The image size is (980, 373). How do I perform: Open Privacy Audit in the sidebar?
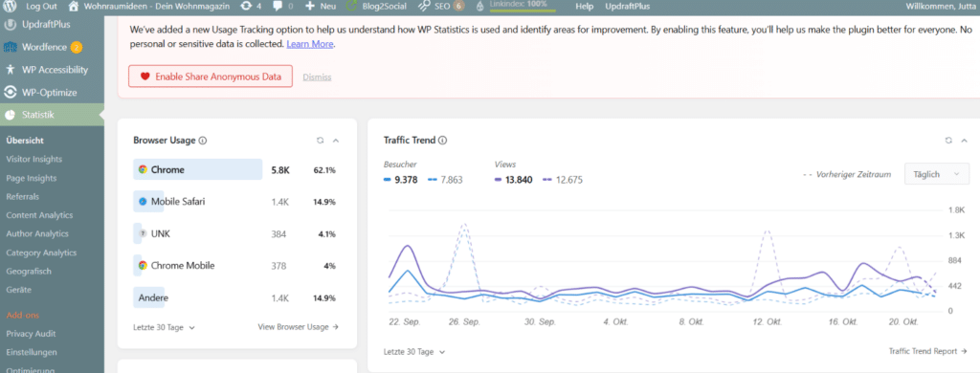click(31, 334)
